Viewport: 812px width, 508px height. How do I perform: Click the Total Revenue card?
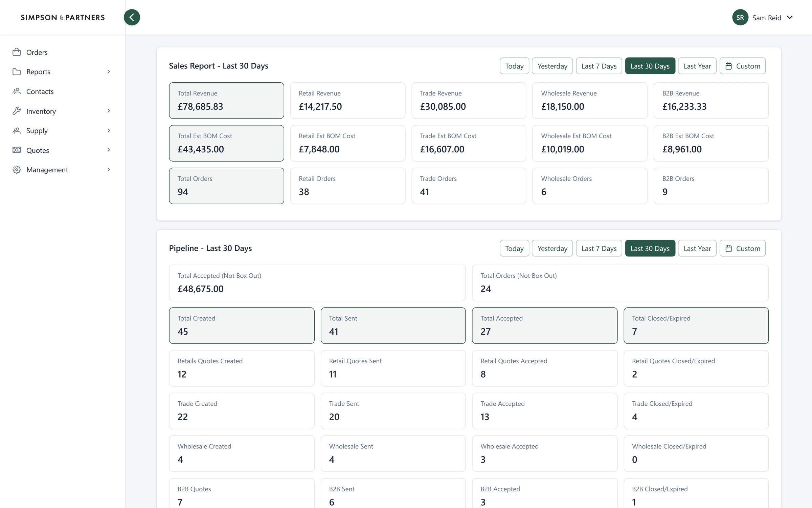click(226, 101)
